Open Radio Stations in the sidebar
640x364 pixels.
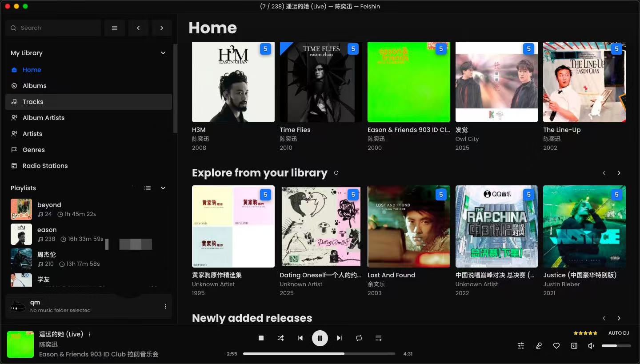coord(89,166)
